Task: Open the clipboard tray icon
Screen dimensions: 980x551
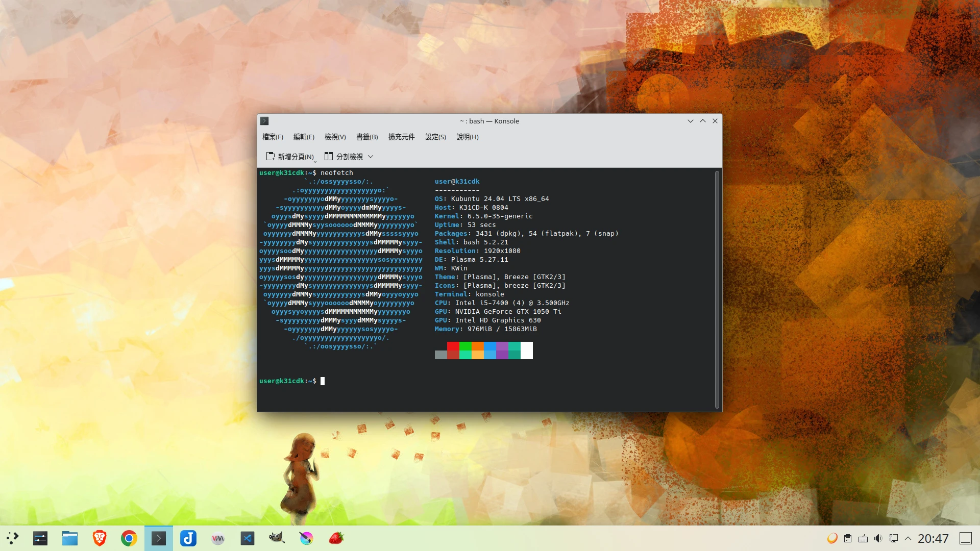Action: pyautogui.click(x=848, y=538)
